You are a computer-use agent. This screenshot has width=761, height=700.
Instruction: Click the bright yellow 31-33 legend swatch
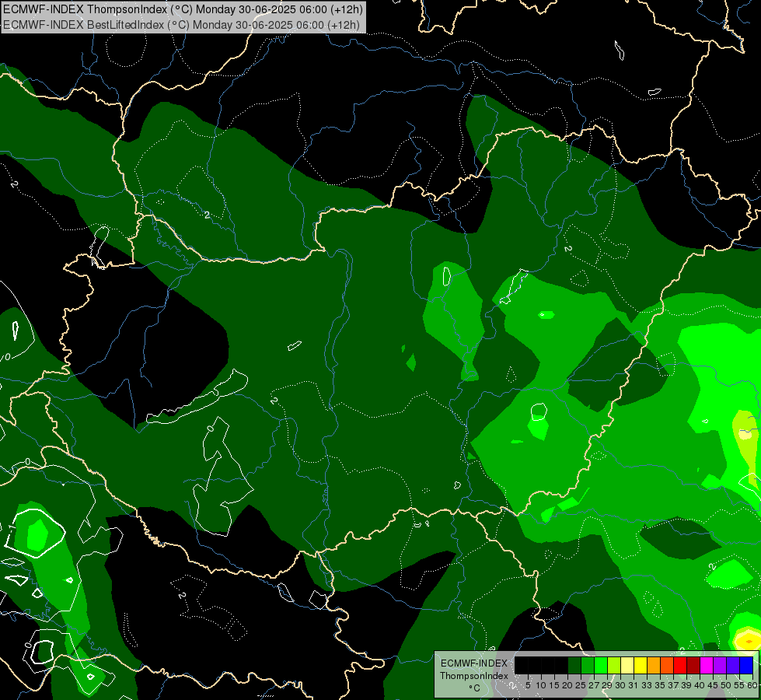[x=641, y=665]
